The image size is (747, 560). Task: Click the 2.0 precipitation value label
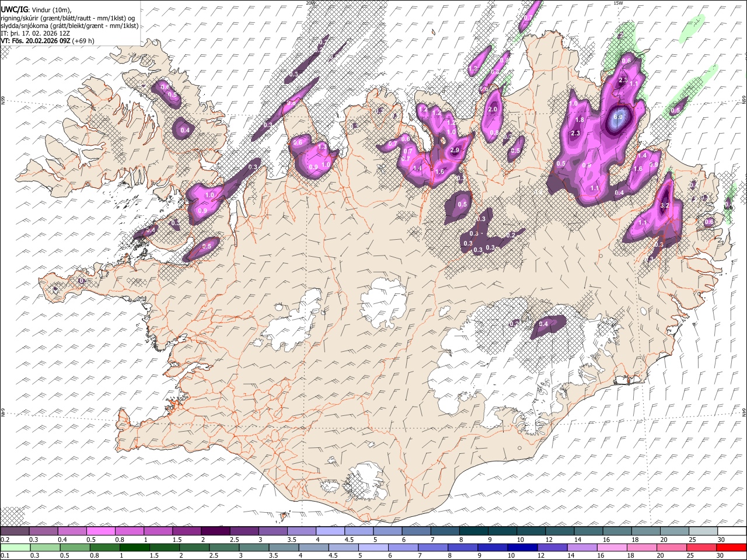click(493, 109)
